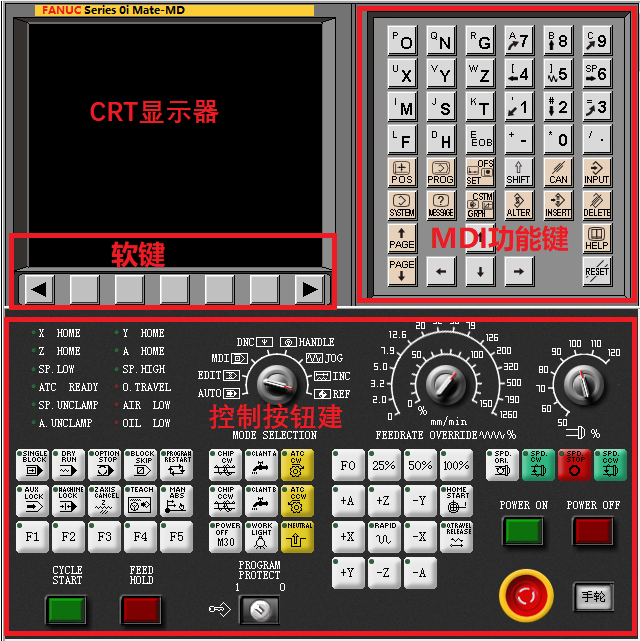This screenshot has height=641, width=640.
Task: Click the SPD. CCW spindle button
Action: pos(610,465)
